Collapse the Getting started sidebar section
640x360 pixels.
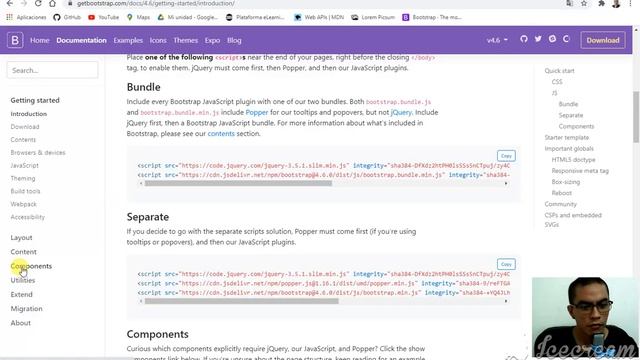point(35,100)
